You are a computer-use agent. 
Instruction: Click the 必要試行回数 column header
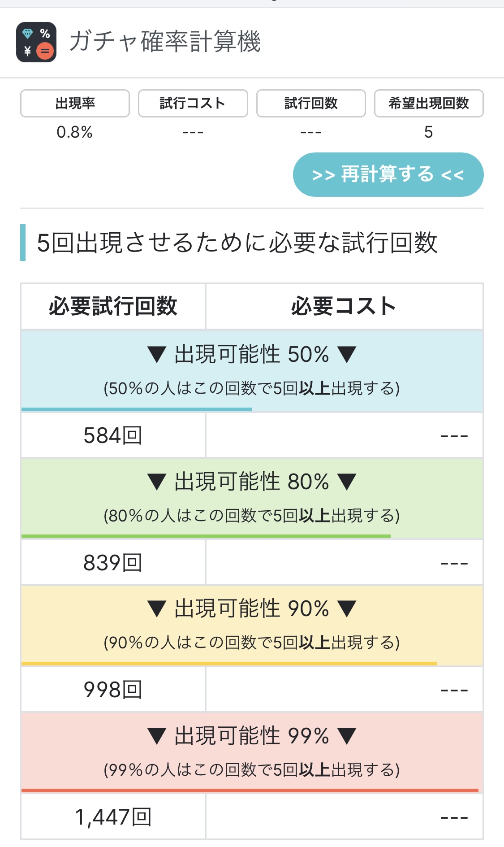113,306
